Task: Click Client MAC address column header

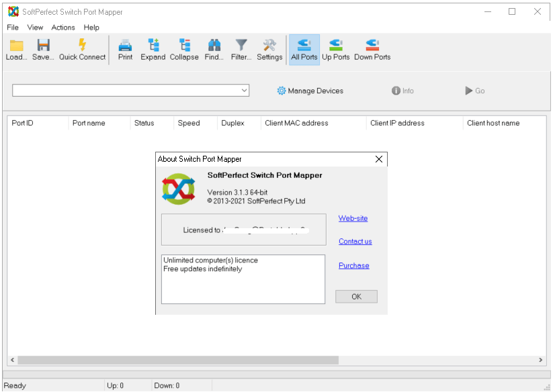Action: click(313, 123)
